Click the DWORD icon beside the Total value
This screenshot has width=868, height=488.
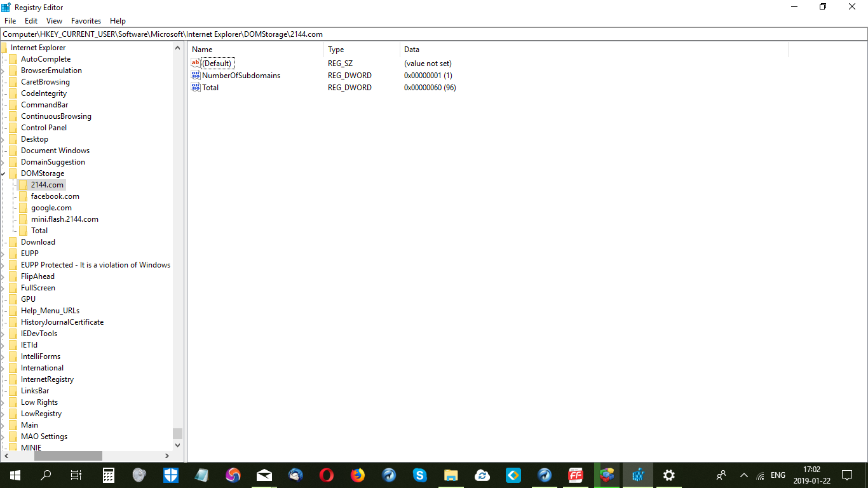(195, 87)
